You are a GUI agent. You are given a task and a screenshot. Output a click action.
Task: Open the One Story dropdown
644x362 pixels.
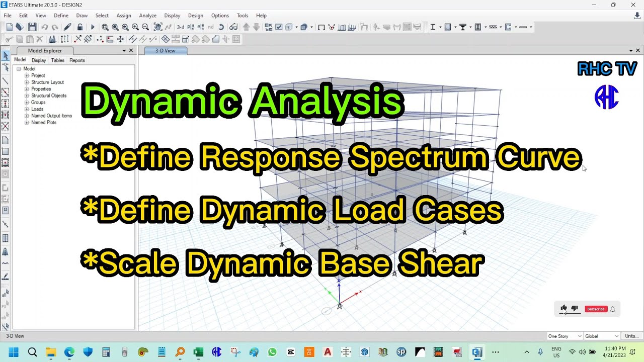pyautogui.click(x=565, y=336)
